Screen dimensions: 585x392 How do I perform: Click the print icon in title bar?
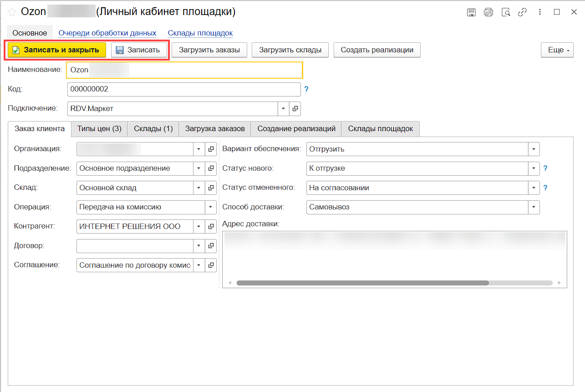pos(488,12)
